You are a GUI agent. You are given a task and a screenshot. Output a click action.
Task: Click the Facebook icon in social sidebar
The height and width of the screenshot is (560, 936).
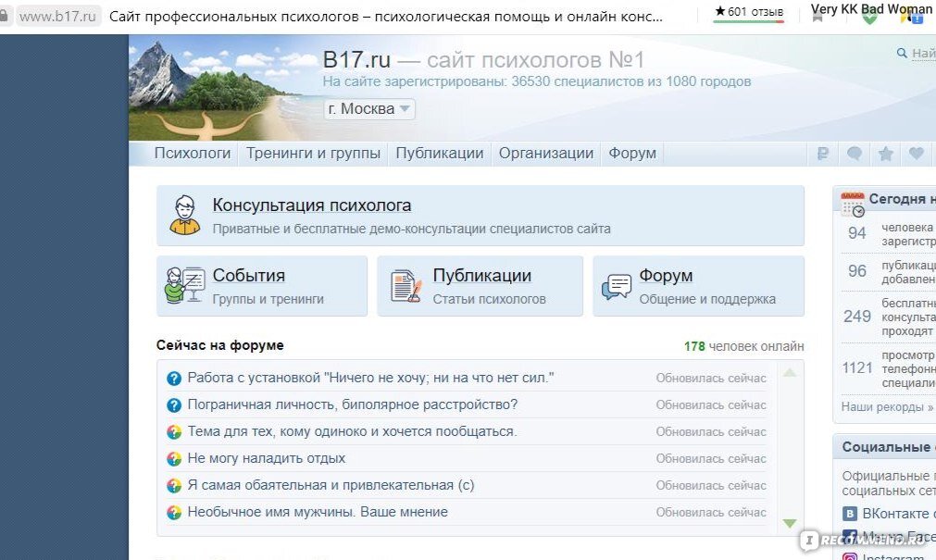[849, 537]
